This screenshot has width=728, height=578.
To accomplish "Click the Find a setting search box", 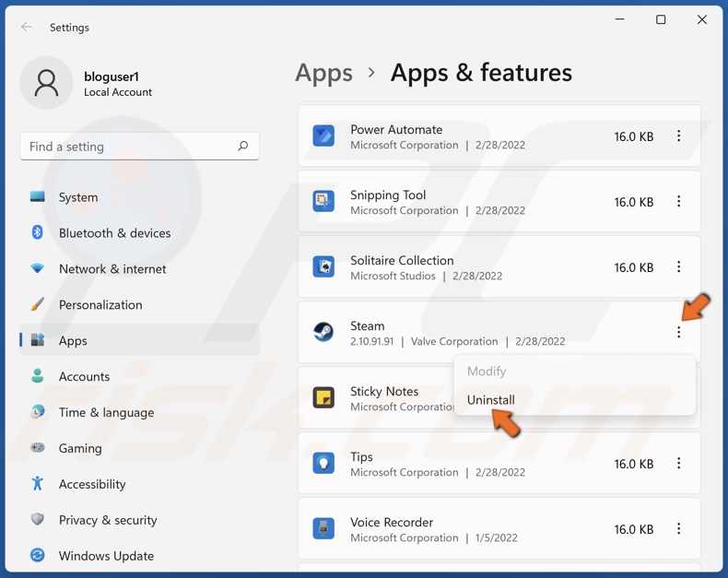I will [x=139, y=147].
